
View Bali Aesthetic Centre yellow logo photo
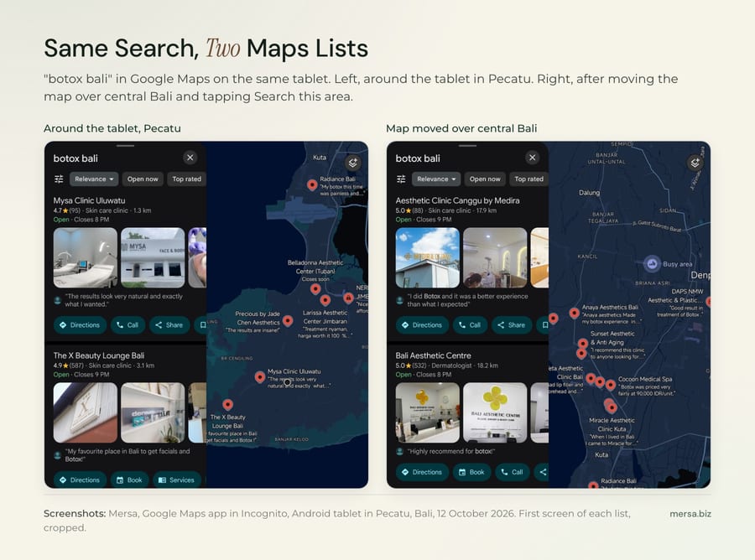pyautogui.click(x=495, y=412)
